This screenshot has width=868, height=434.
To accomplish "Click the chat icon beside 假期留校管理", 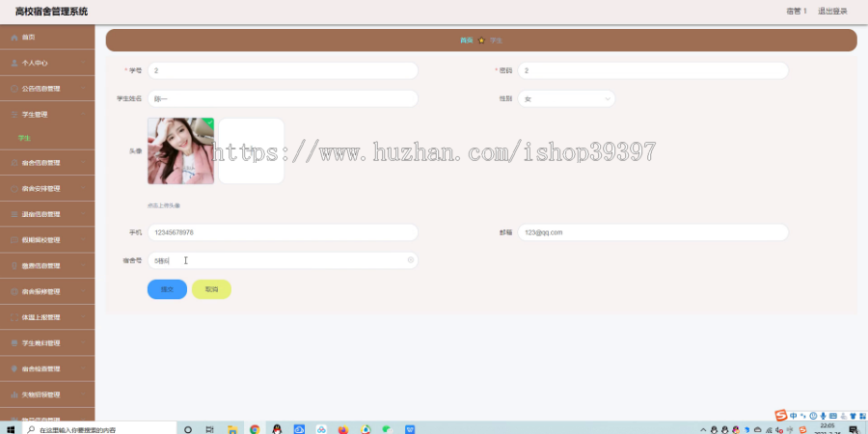I will coord(14,240).
